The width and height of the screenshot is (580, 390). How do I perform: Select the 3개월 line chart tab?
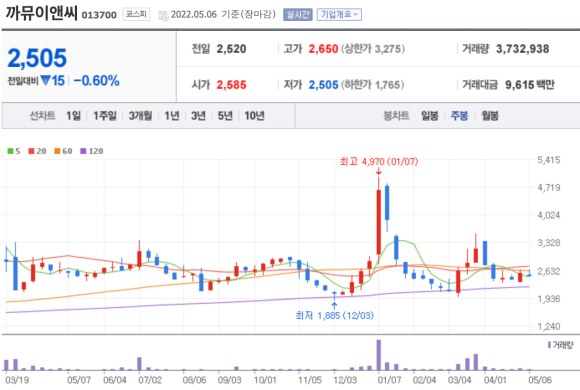click(140, 116)
